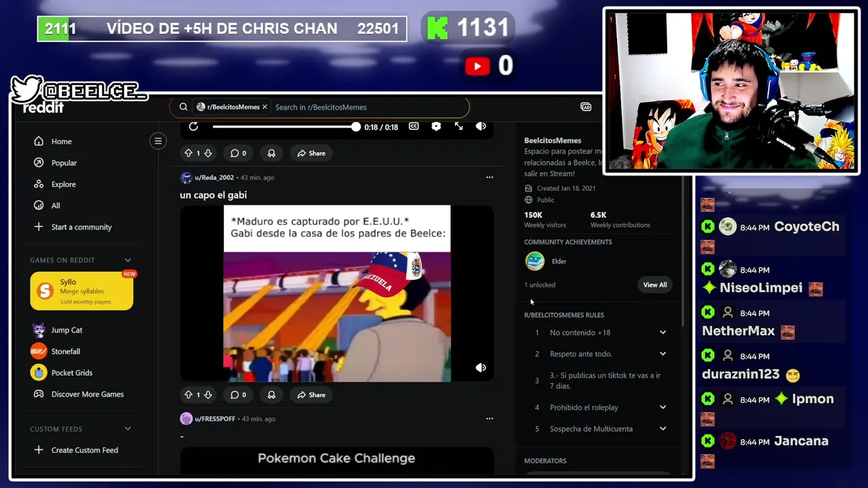Screen dimensions: 868x488
Task: Collapse the Games on Reddit section
Action: click(127, 260)
